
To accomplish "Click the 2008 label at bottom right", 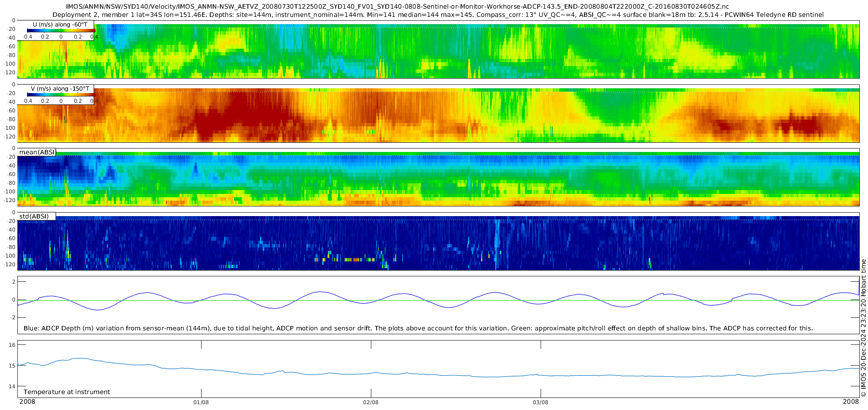I will 851,402.
